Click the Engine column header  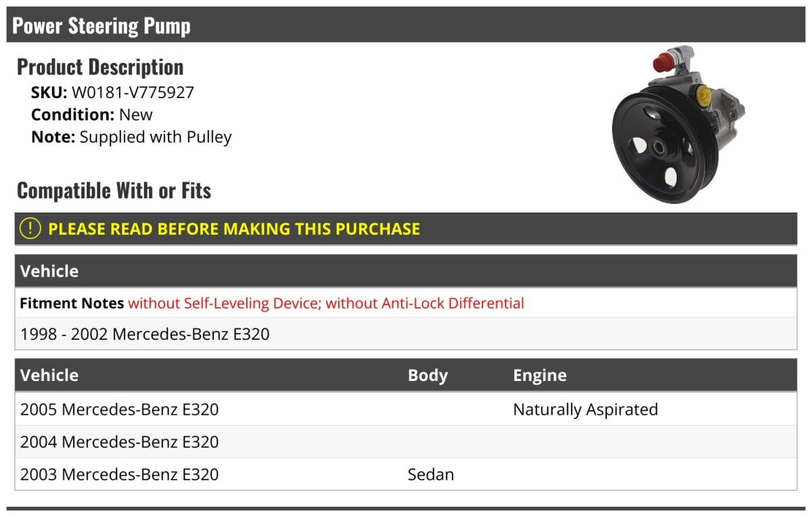539,376
